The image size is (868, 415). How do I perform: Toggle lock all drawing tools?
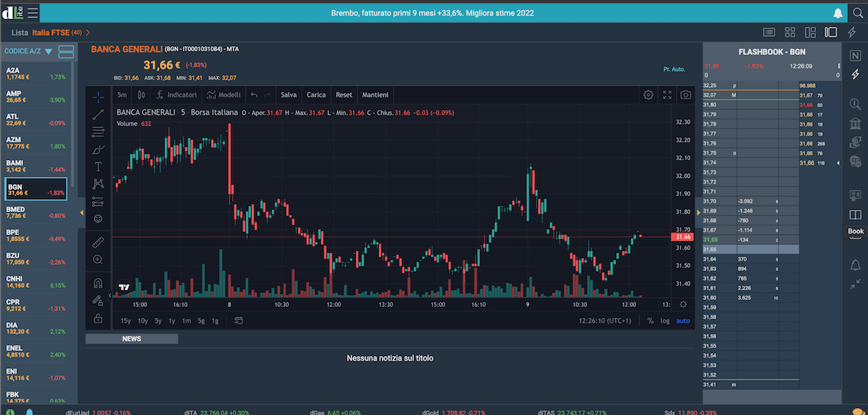(x=98, y=319)
